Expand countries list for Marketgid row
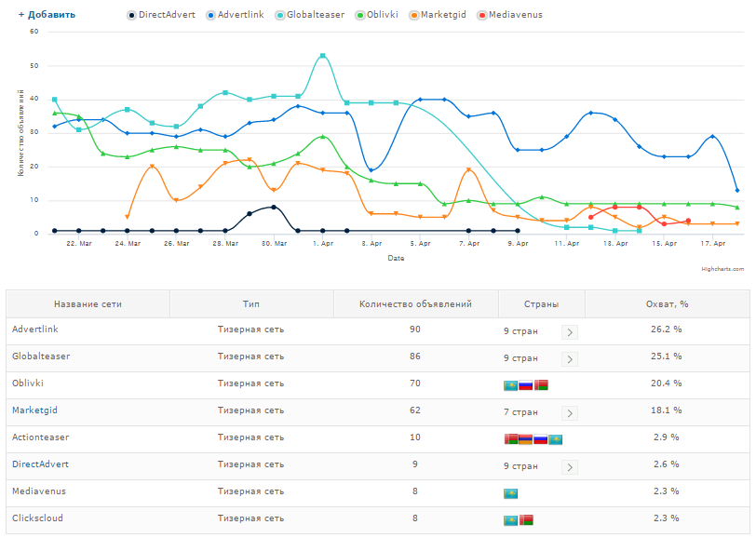 pos(570,413)
